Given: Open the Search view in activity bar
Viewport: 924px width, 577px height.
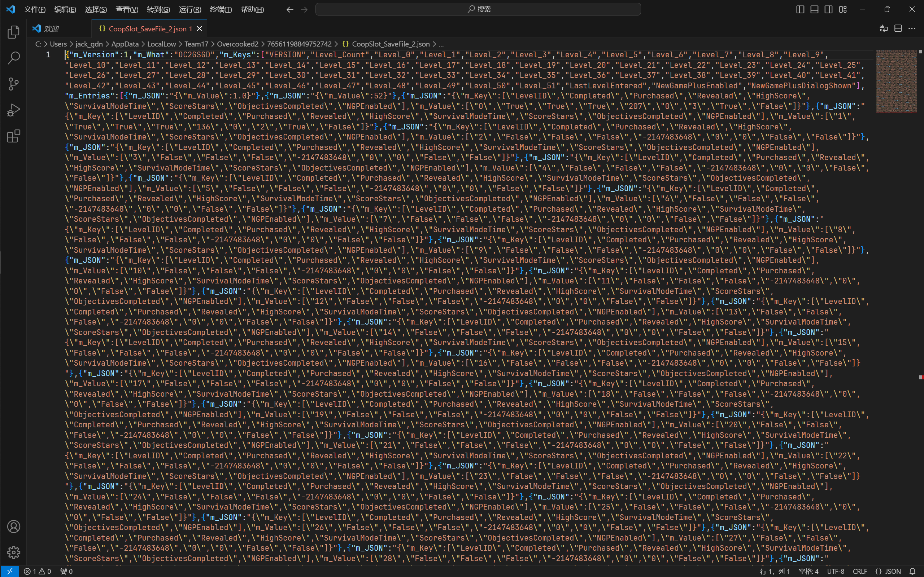Looking at the screenshot, I should tap(13, 58).
